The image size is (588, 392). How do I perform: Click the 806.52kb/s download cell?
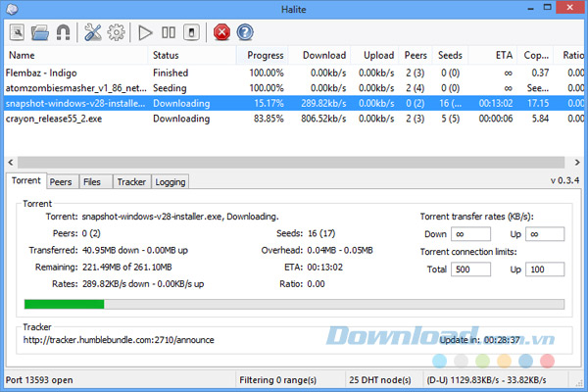(323, 119)
